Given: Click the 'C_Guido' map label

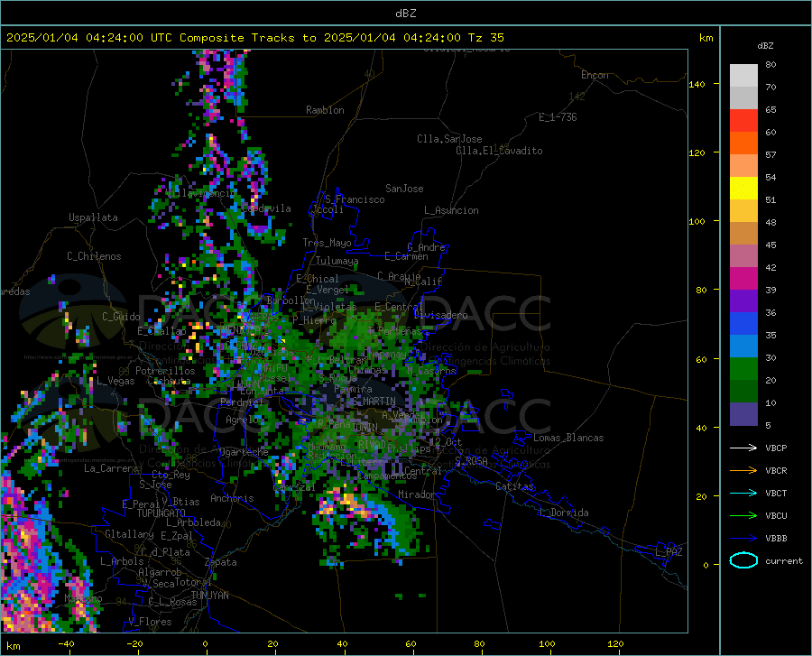Looking at the screenshot, I should (x=121, y=317).
